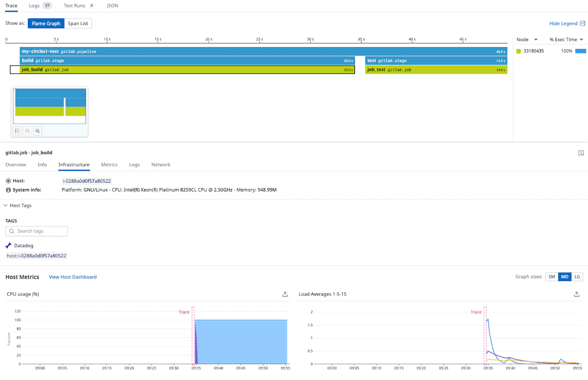Screen dimensions: 588x380
Task: Open the Logs tab with 37 entries
Action: (40, 6)
